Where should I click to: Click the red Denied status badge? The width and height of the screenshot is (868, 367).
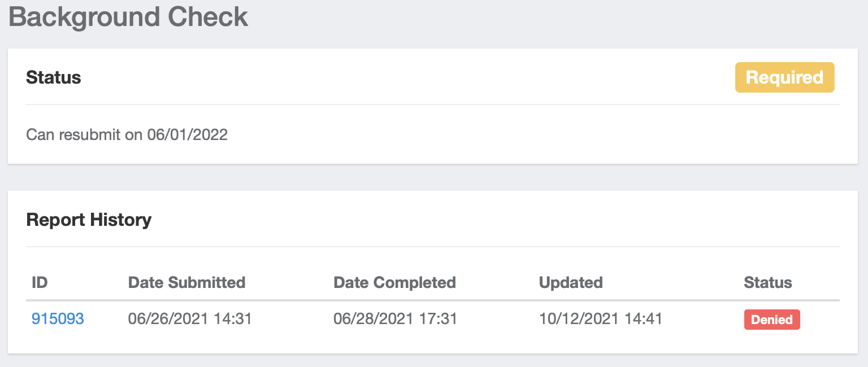click(x=771, y=320)
